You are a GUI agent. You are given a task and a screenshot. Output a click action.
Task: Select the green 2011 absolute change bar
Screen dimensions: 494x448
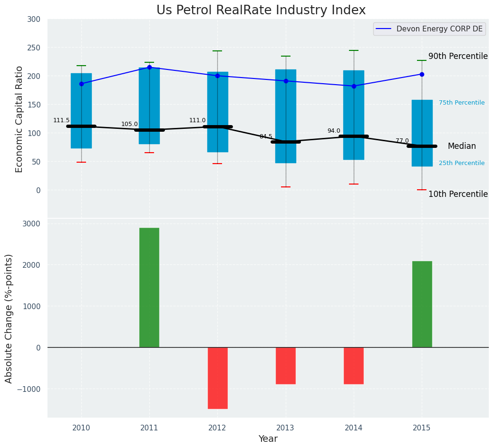coord(149,287)
